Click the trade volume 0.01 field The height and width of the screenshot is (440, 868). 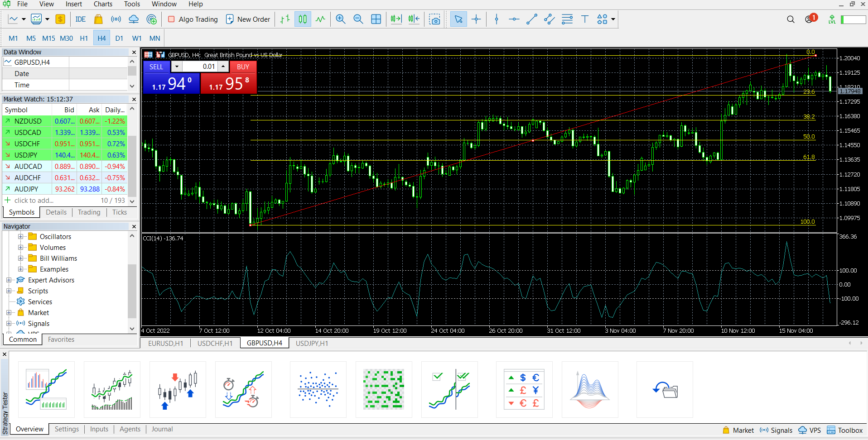199,67
